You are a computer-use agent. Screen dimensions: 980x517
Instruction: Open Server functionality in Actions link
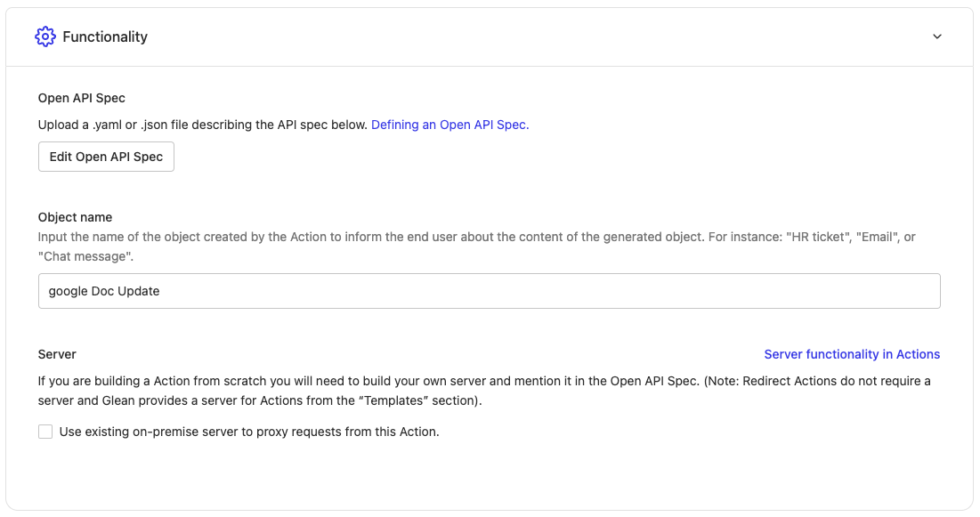tap(852, 354)
